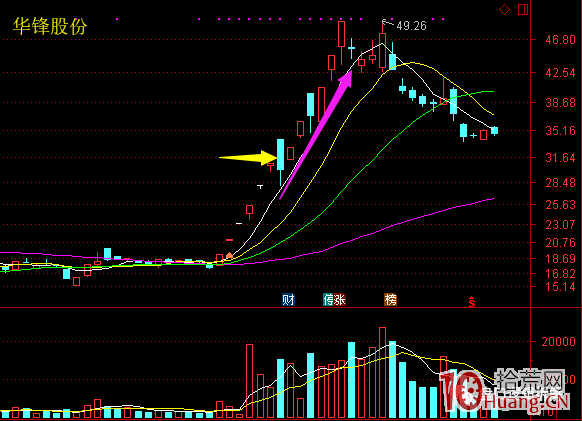Select the stock name 华锋股份

coord(50,26)
